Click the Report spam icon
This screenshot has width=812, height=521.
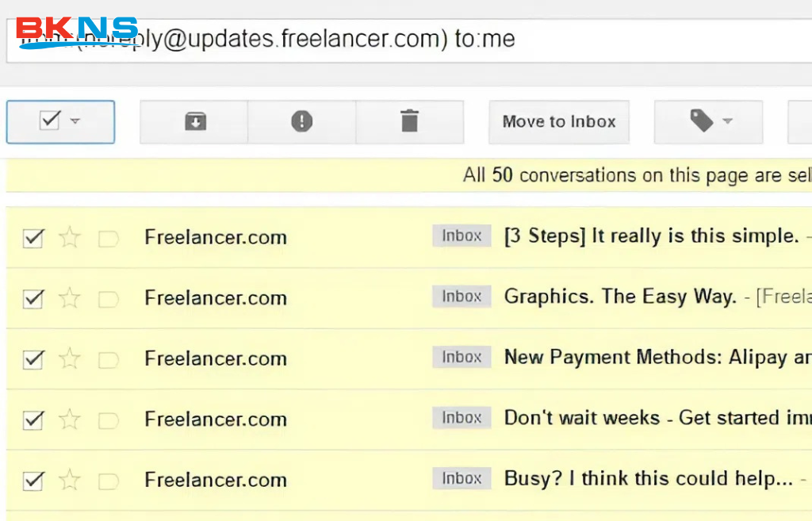click(301, 121)
